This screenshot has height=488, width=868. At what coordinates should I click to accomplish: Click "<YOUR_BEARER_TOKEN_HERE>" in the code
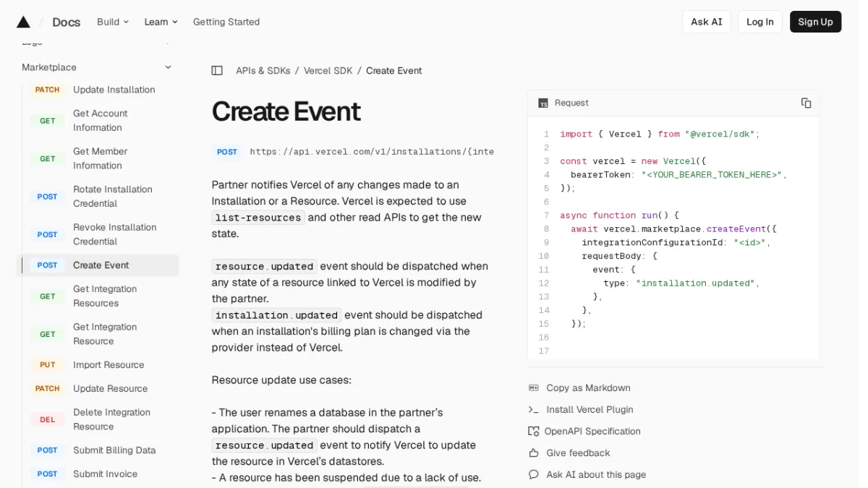point(712,175)
